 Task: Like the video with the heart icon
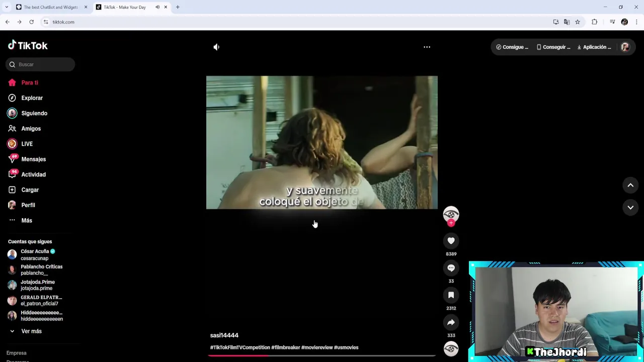tap(451, 241)
